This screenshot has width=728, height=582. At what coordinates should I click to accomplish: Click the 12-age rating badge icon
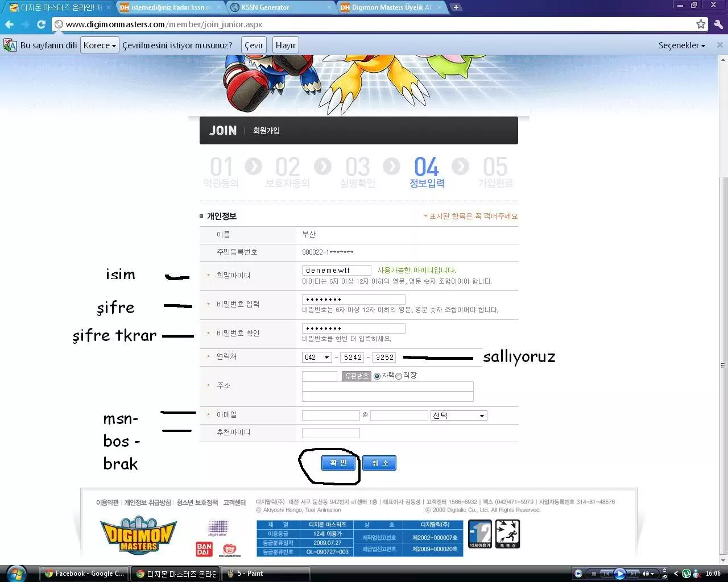pos(479,534)
